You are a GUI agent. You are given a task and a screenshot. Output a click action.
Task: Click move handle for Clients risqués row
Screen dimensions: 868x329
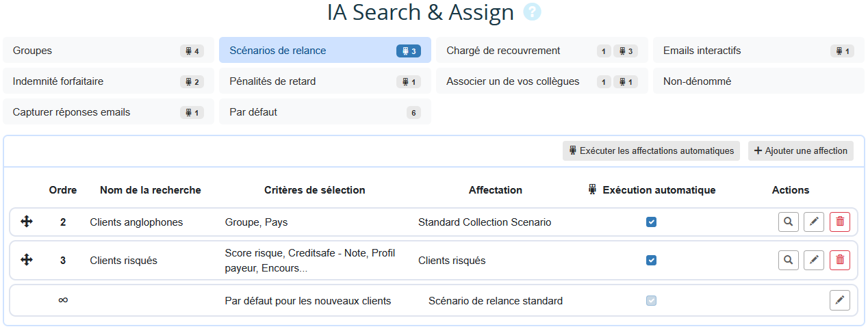click(x=27, y=260)
